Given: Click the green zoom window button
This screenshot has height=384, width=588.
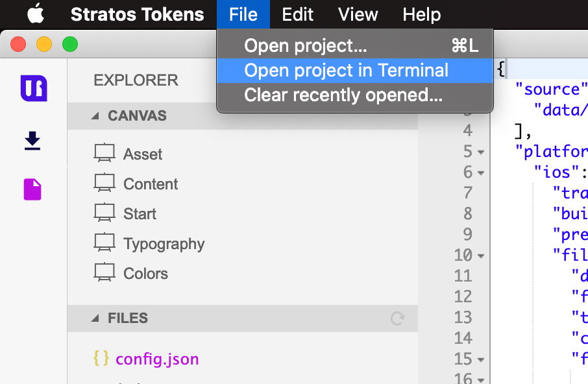Looking at the screenshot, I should tap(69, 44).
